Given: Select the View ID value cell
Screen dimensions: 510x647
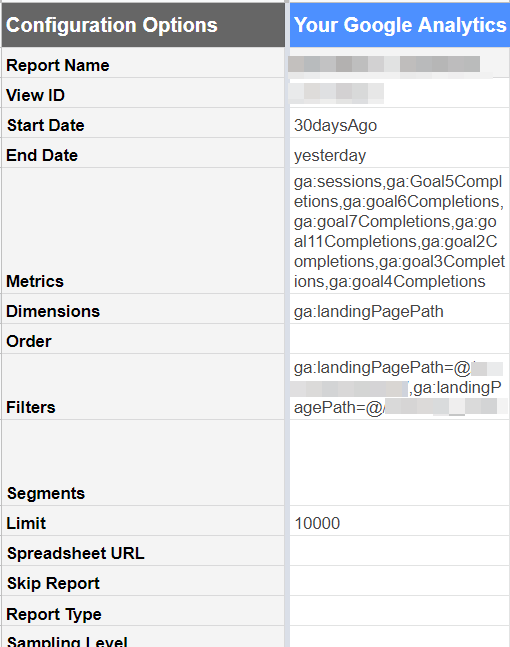Looking at the screenshot, I should (400, 93).
